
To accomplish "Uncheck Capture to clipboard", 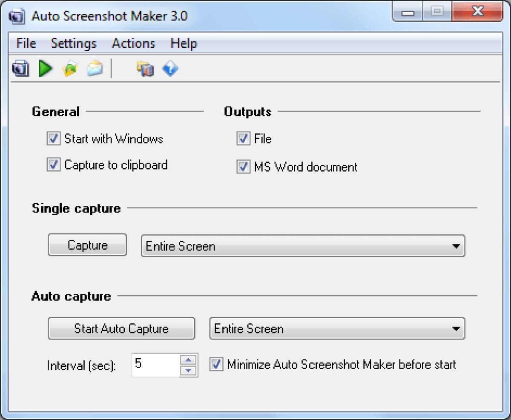I will pyautogui.click(x=53, y=165).
